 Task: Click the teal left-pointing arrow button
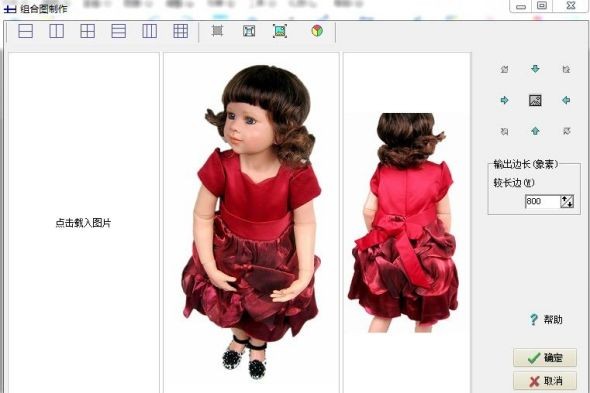pos(566,100)
